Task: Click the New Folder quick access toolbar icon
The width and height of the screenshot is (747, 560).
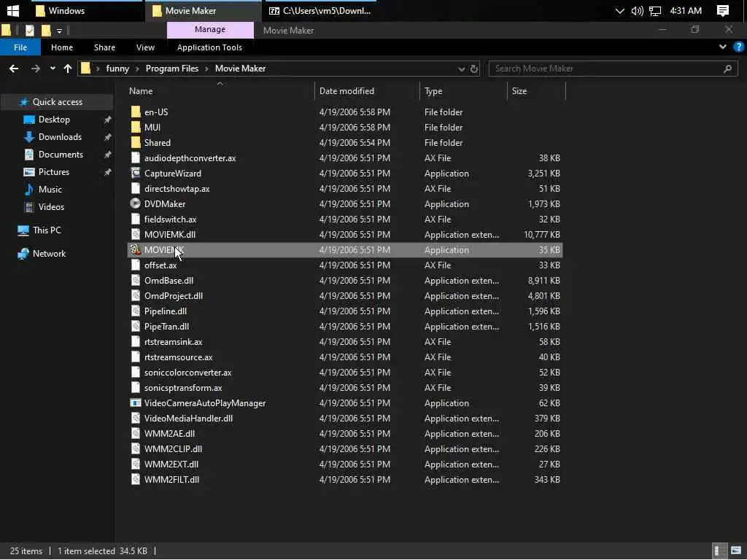Action: click(46, 31)
